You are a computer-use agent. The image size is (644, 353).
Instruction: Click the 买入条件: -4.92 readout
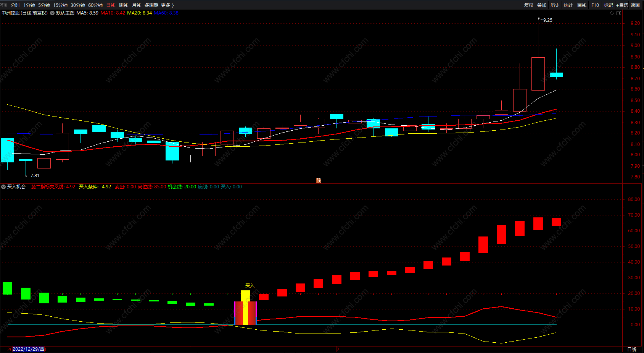[95, 187]
